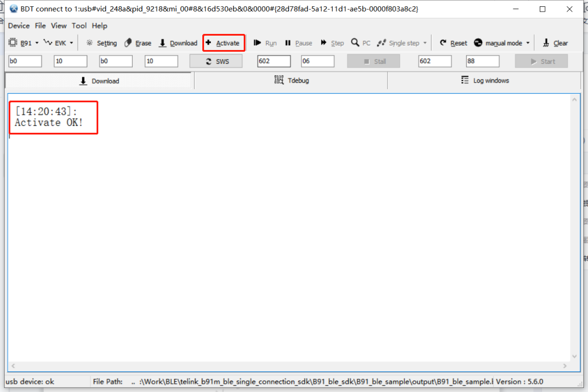This screenshot has width=588, height=392.
Task: Click the Stall button
Action: [x=373, y=62]
